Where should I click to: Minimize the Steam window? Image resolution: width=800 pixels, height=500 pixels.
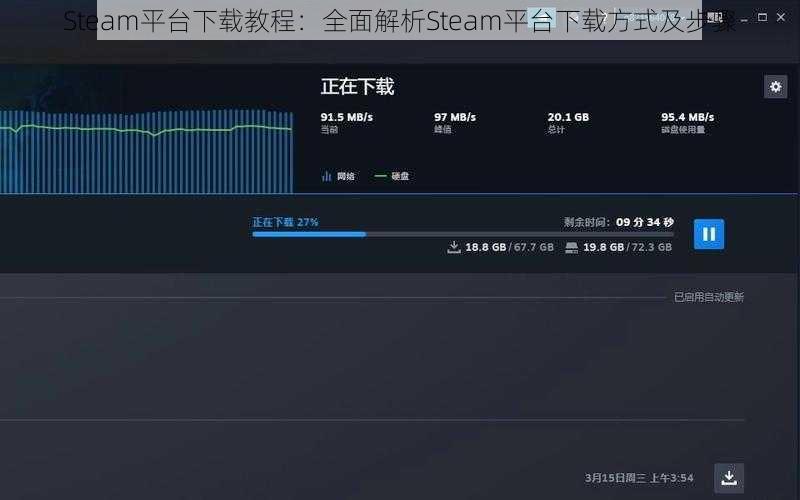coord(744,18)
